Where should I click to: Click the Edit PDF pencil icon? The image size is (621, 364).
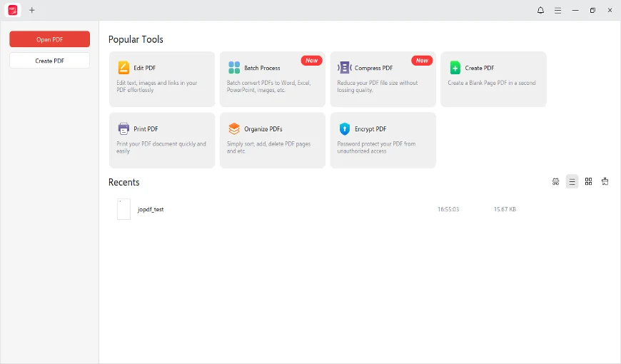(123, 68)
